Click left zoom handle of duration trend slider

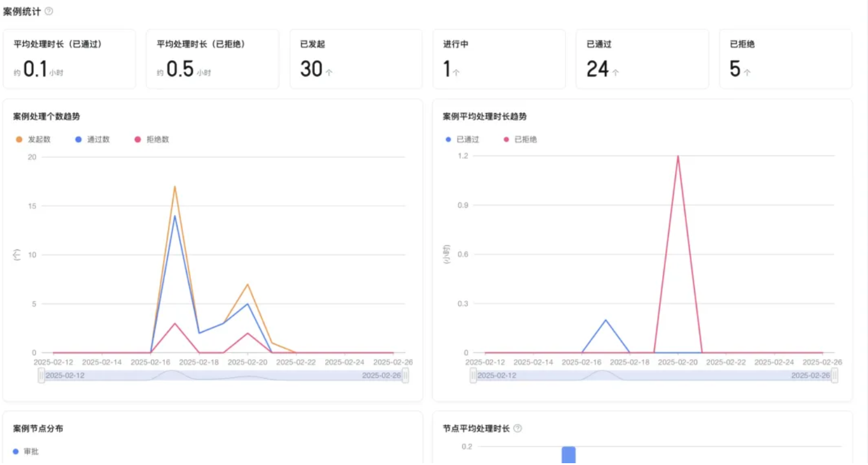474,375
